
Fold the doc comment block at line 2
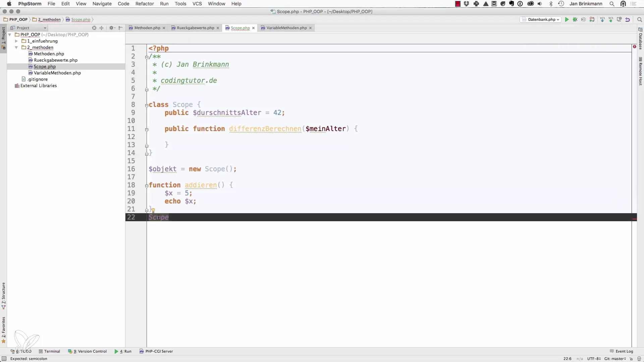[147, 57]
